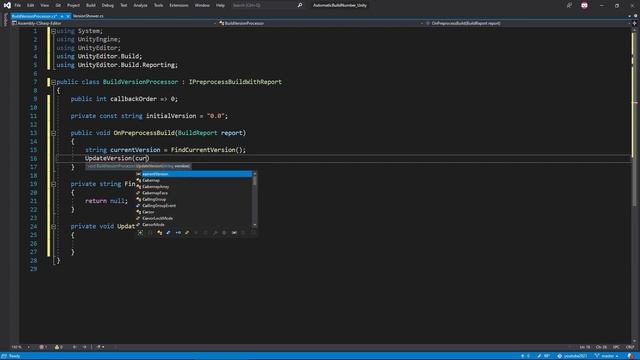The height and width of the screenshot is (360, 640).
Task: Open the Analyze menu
Action: 140,5
